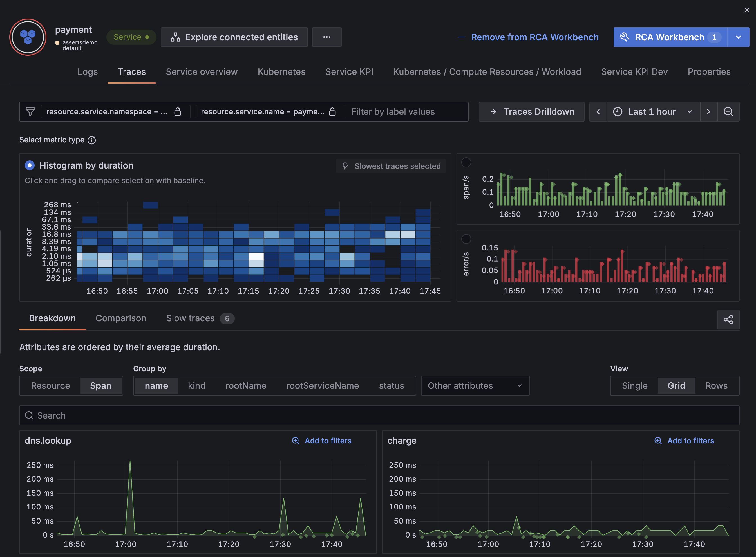Shift time range backward with left arrow

click(x=598, y=112)
